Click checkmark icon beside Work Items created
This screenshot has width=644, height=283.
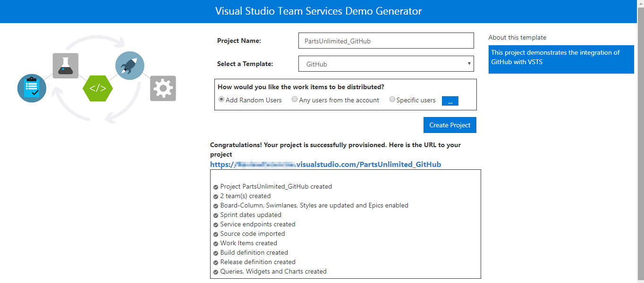[216, 243]
